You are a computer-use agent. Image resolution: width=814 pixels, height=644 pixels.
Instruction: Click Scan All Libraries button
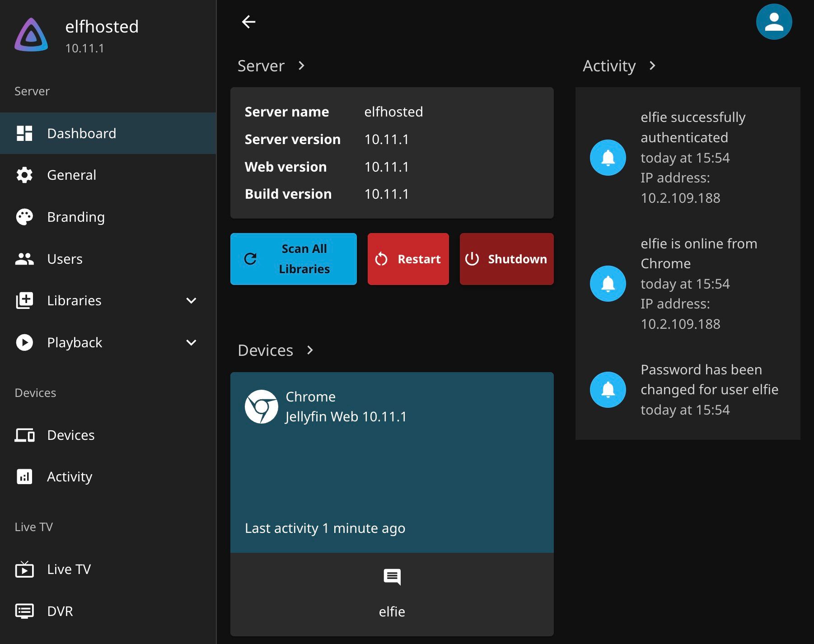point(294,259)
